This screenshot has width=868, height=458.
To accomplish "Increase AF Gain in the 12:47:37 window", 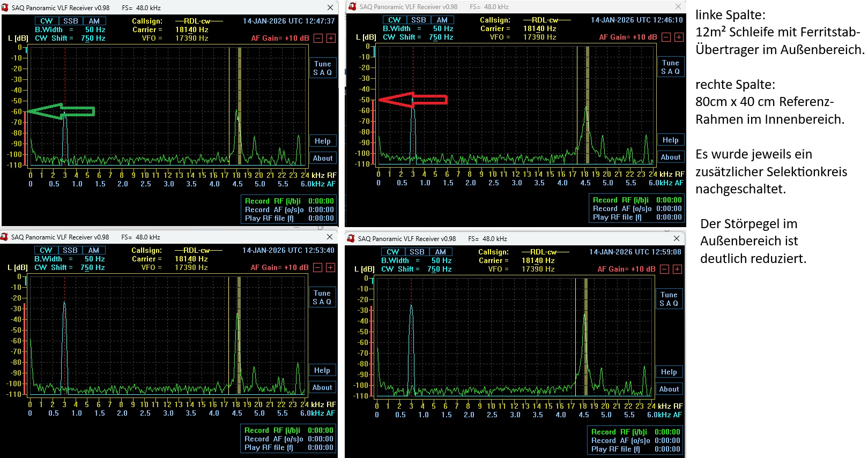I will coord(331,38).
